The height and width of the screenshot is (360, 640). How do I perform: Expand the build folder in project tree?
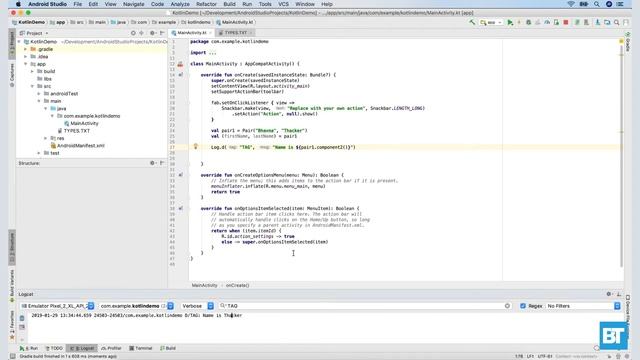click(x=32, y=71)
